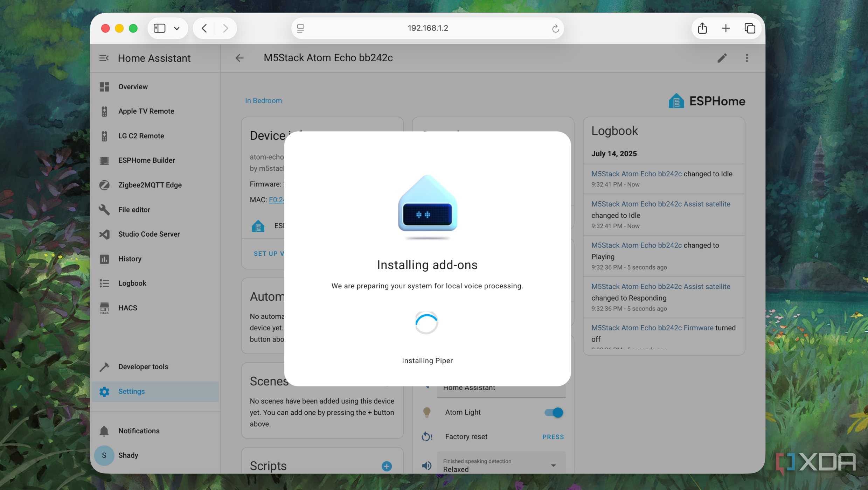Follow the In Bedroom area link
This screenshot has height=490, width=868.
pos(263,101)
